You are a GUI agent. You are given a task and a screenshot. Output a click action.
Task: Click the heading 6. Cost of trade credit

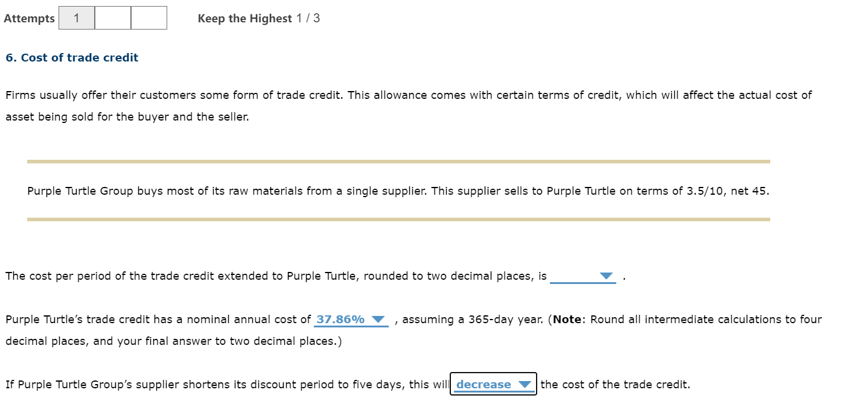pos(72,57)
